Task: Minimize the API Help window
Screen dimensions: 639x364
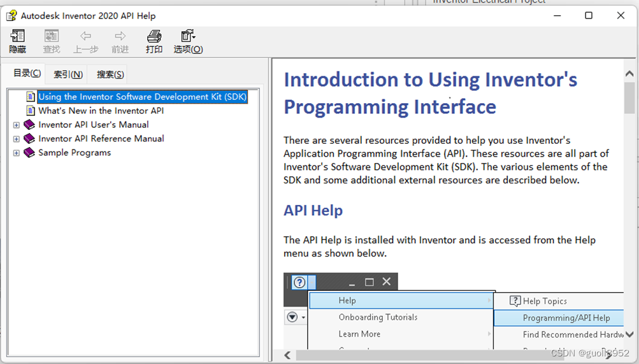Action: (x=557, y=15)
